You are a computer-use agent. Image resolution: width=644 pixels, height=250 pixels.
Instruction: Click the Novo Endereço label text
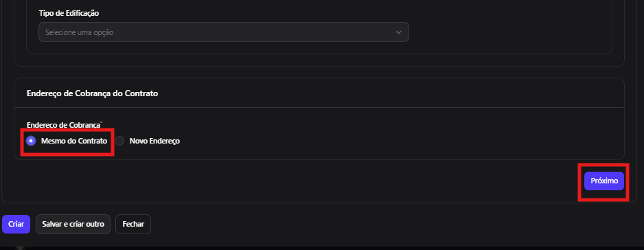click(154, 141)
